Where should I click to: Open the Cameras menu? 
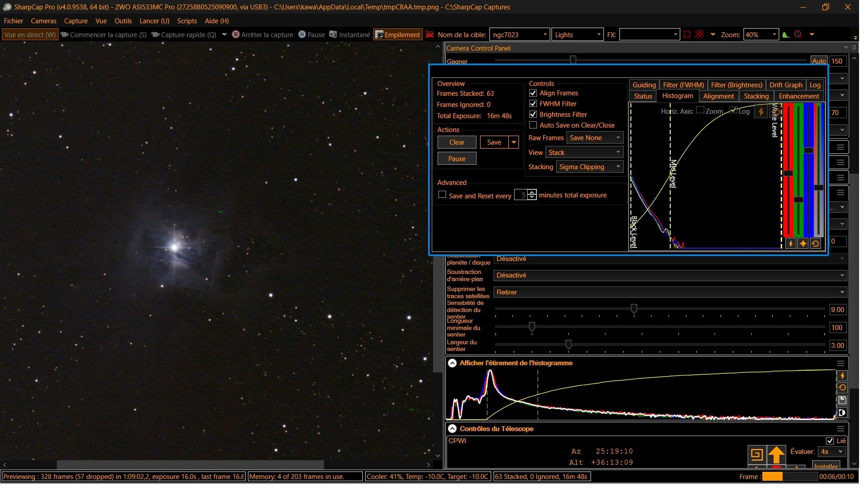click(x=43, y=21)
